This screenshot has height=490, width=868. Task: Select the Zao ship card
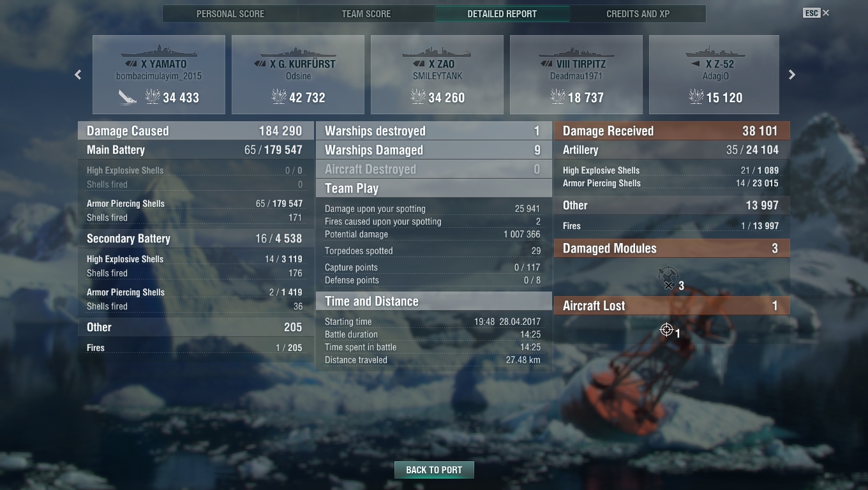point(437,75)
